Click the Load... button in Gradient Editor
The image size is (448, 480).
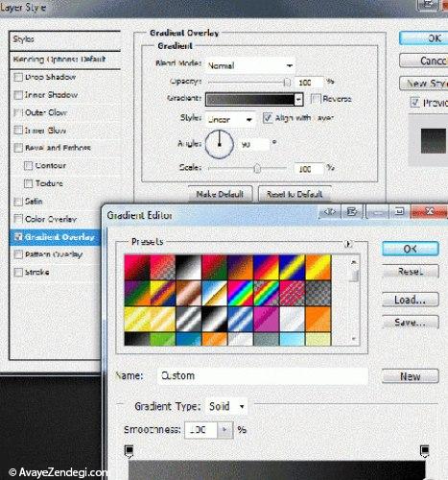(411, 300)
